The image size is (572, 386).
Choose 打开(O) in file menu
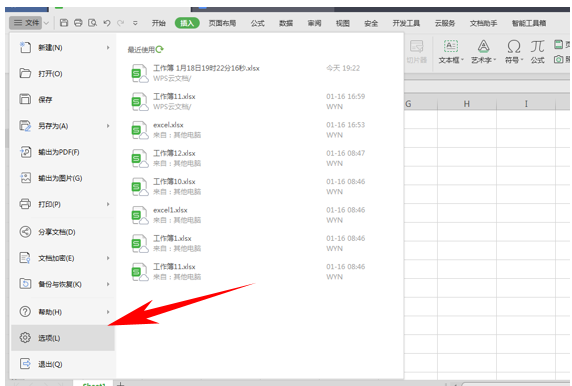coord(63,74)
